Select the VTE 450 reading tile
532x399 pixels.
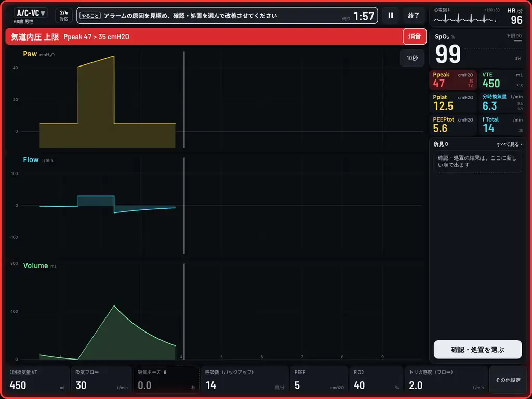click(502, 80)
